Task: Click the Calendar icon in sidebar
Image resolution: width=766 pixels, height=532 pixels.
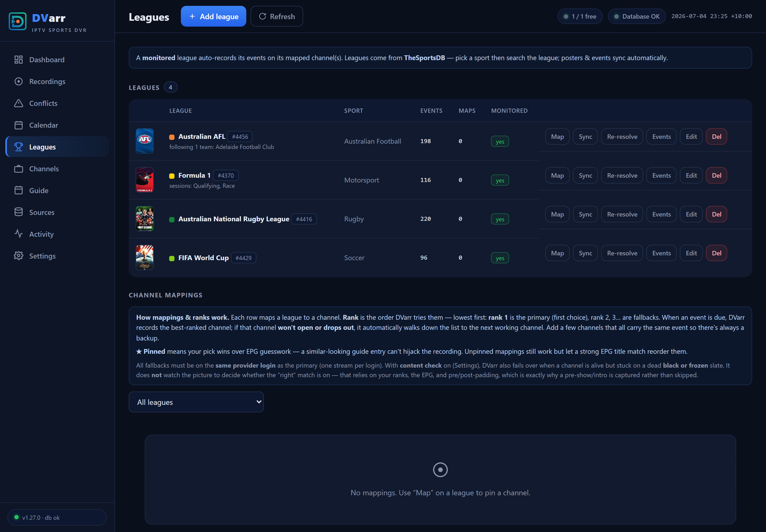Action: (19, 125)
